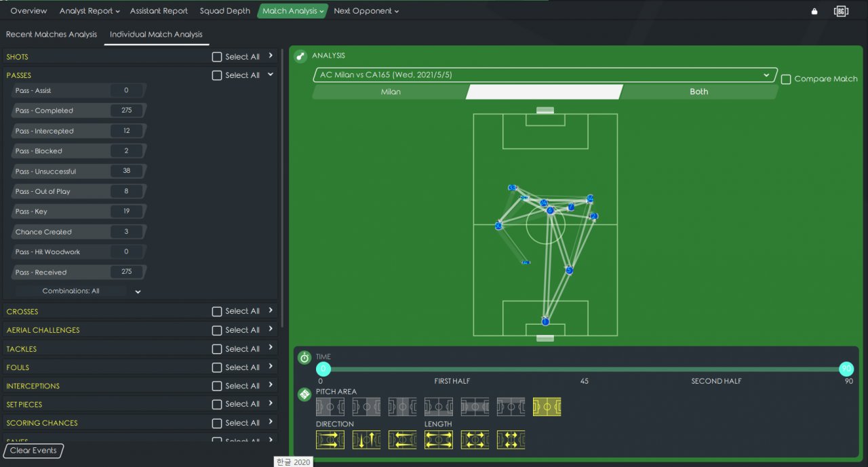
Task: Select player marker 24 on pitch
Action: (544, 203)
